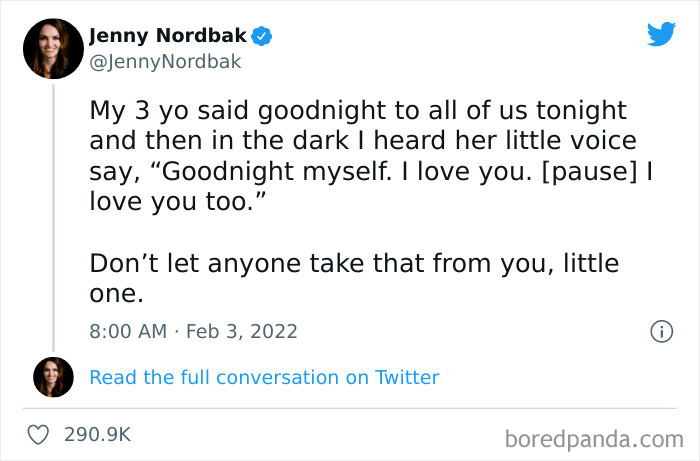Click the Feb 3, 2022 date
700x461 pixels.
(x=241, y=331)
